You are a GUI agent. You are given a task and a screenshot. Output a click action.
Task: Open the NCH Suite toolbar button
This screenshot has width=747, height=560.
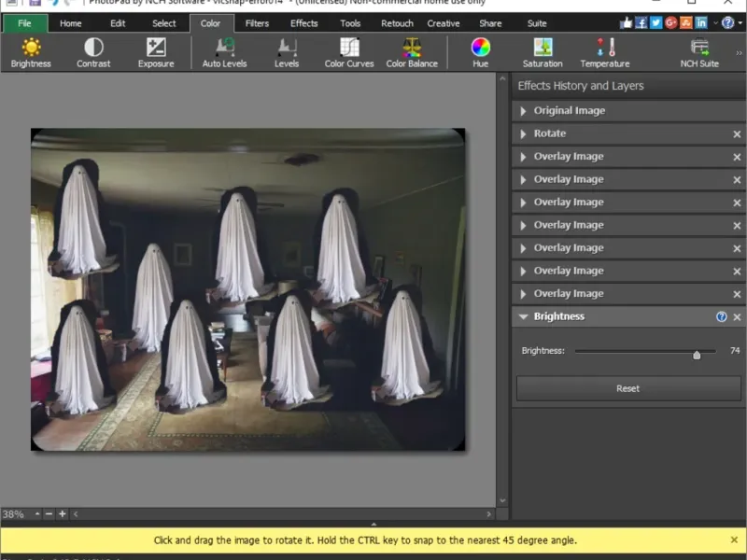(x=699, y=52)
